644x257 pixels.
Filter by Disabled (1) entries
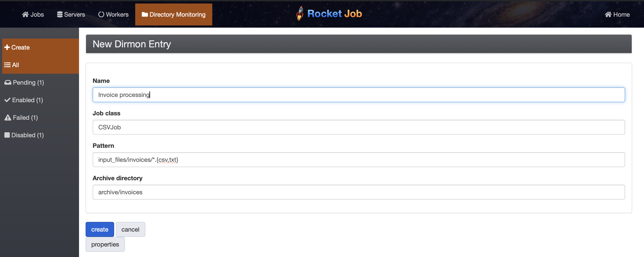[41, 135]
